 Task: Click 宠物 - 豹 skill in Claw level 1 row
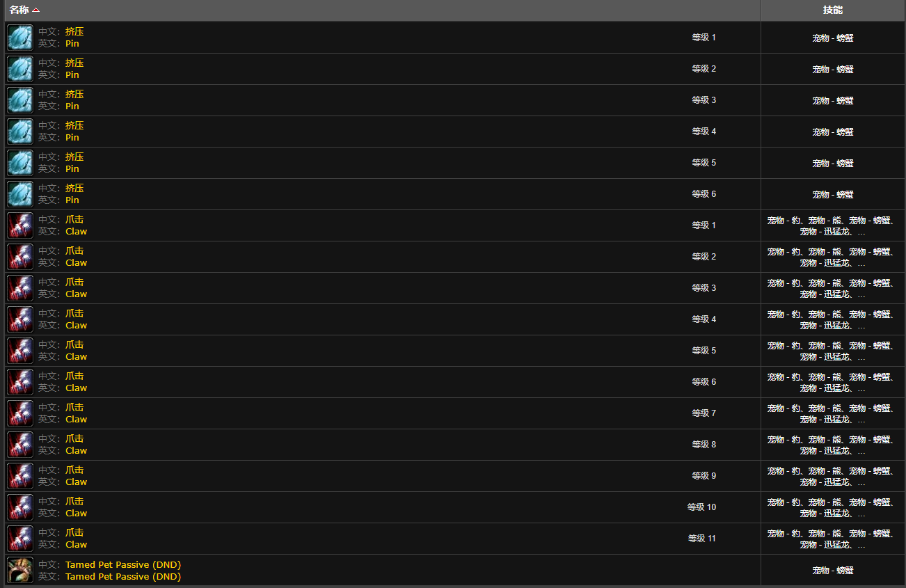point(784,220)
